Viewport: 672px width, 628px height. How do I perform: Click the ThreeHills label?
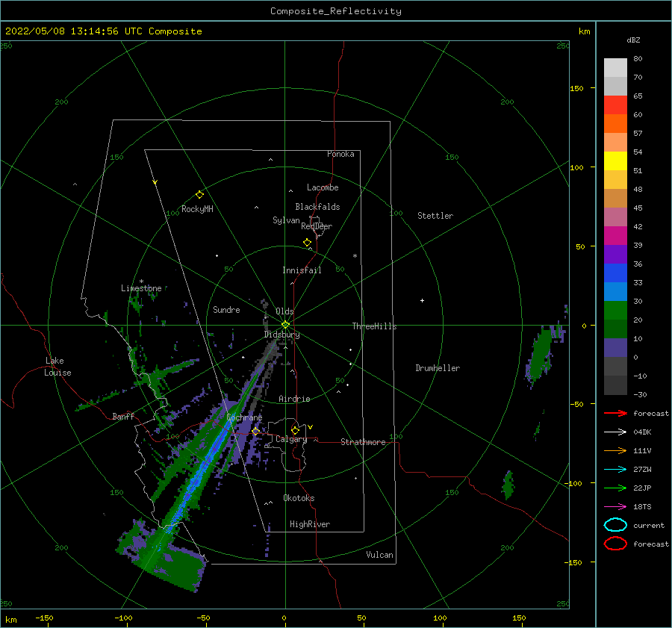(x=374, y=326)
